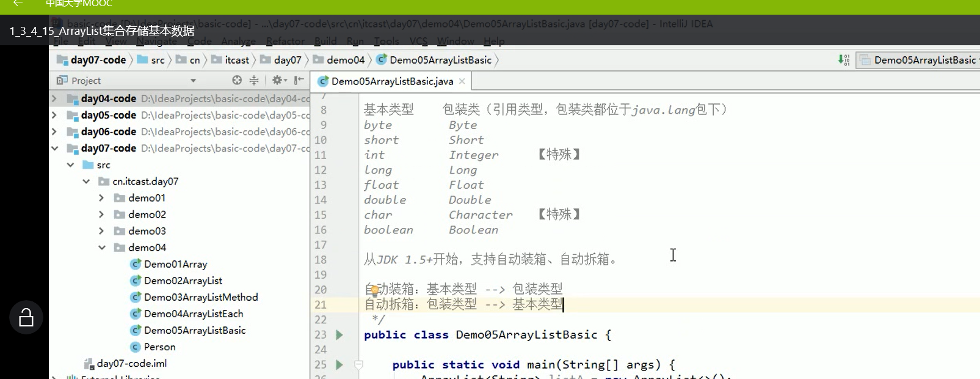Viewport: 980px width, 379px height.
Task: Open the Window menu
Action: pyautogui.click(x=456, y=41)
